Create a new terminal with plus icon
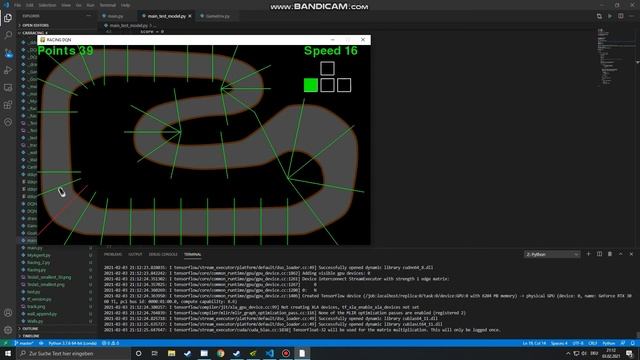The image size is (640, 360). 588,254
